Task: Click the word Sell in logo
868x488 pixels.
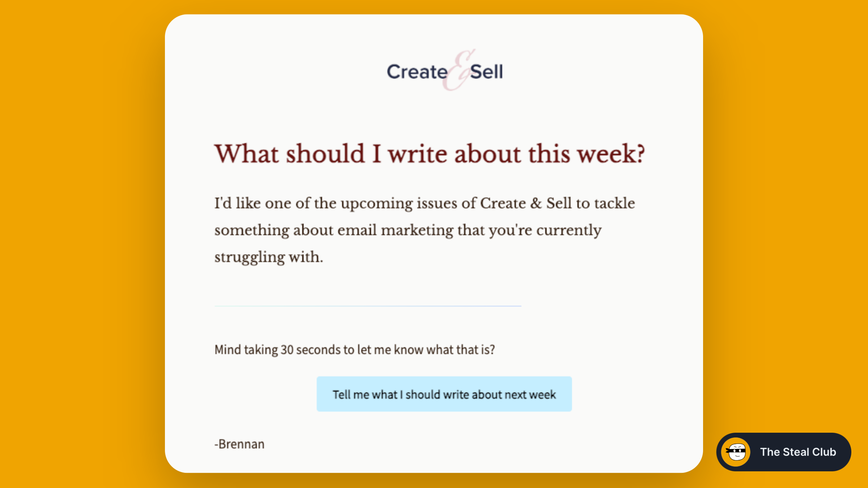Action: (x=486, y=72)
